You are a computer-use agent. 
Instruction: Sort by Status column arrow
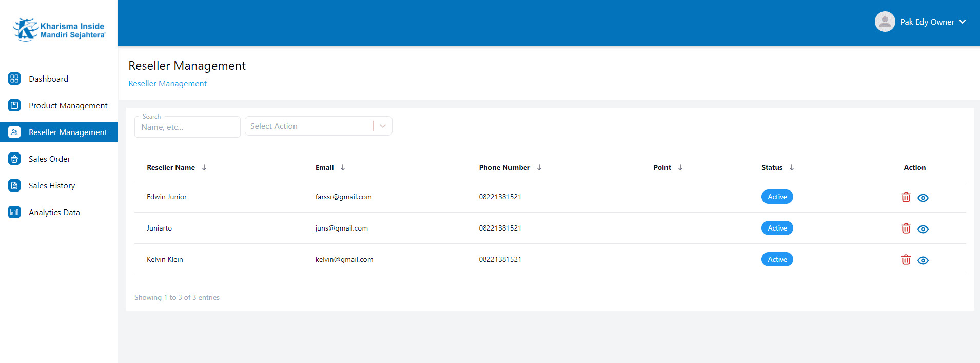[x=792, y=167]
